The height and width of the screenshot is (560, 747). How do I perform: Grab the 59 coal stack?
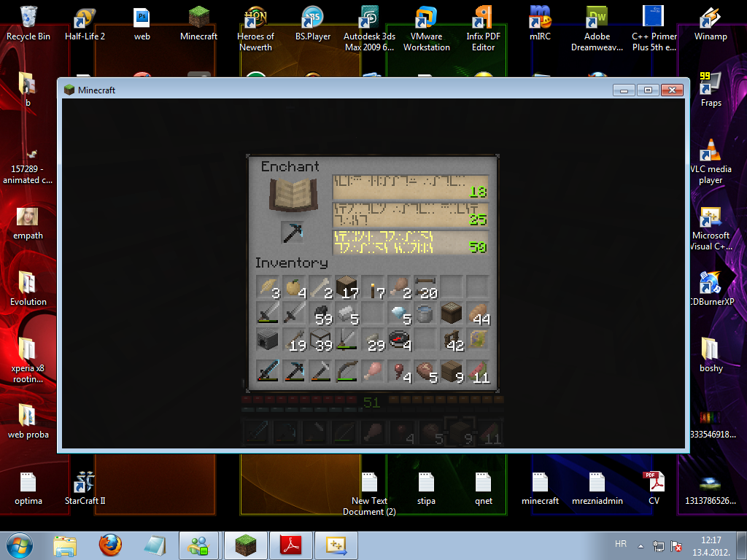(x=321, y=315)
